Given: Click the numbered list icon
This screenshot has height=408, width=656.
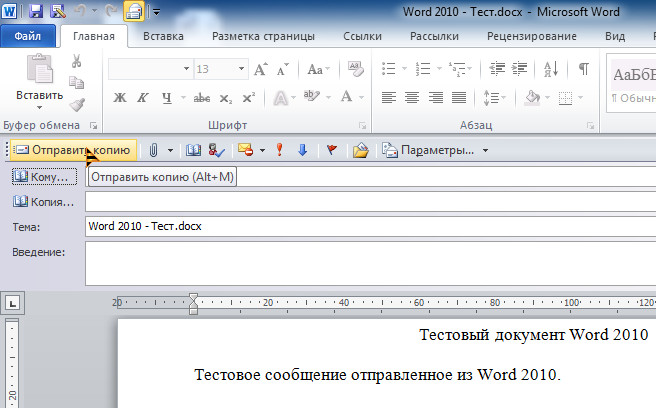Looking at the screenshot, I should pos(423,68).
